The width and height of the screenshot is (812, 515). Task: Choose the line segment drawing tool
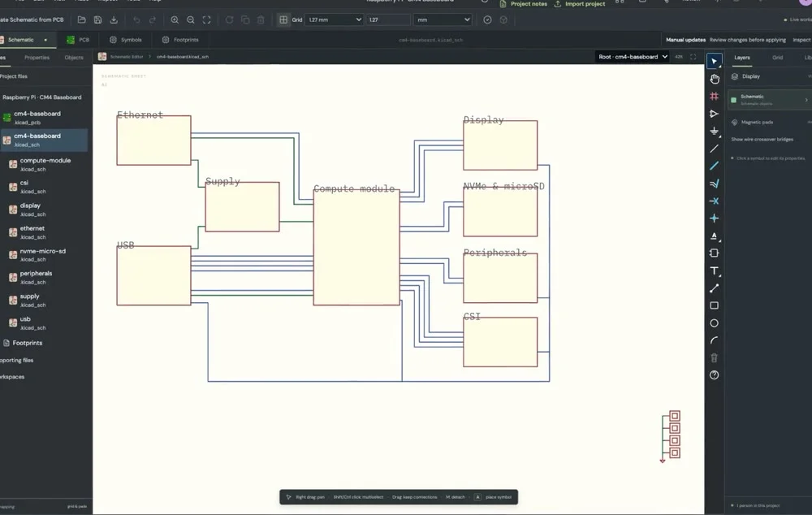[714, 288]
